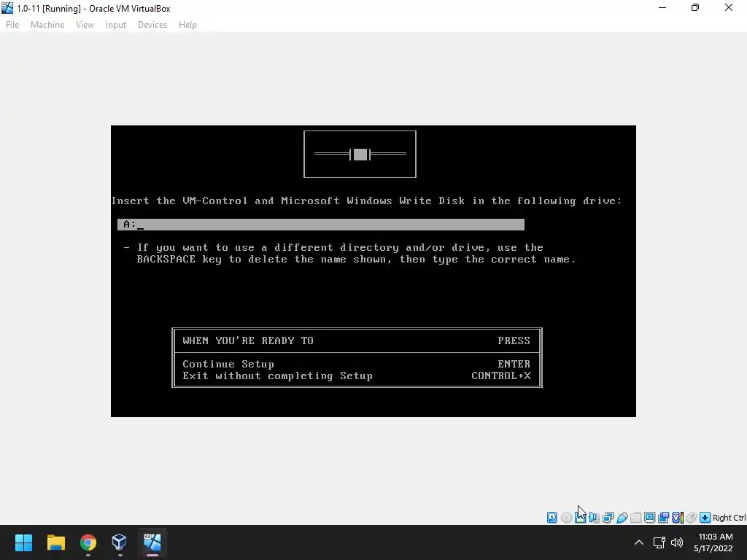
Task: Click the optical disk status icon
Action: (x=566, y=517)
